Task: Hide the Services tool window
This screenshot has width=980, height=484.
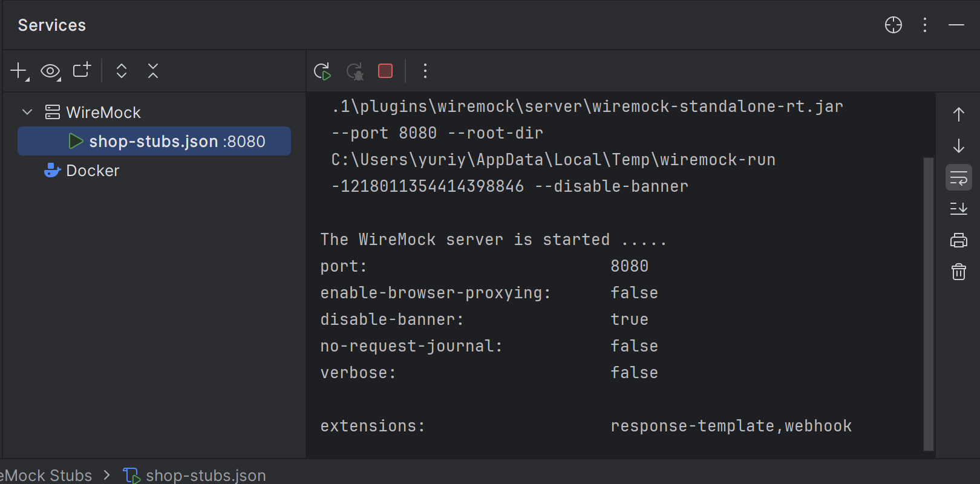Action: pyautogui.click(x=956, y=25)
